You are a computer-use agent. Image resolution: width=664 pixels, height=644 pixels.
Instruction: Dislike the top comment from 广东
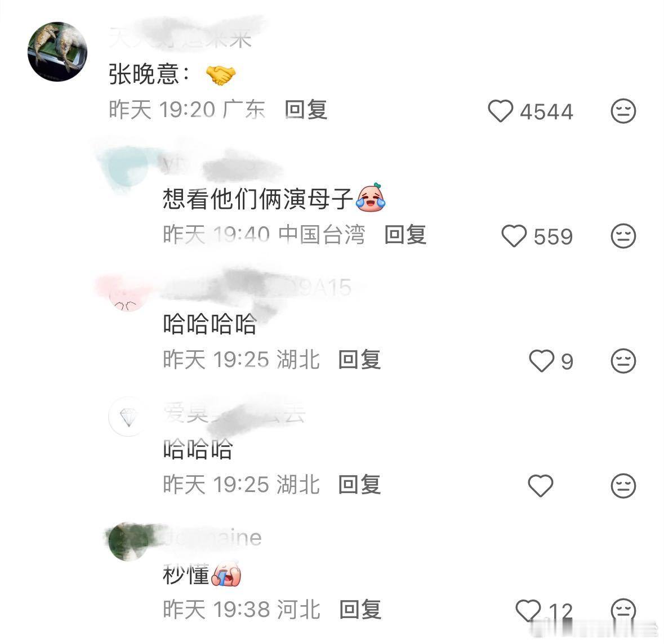623,111
